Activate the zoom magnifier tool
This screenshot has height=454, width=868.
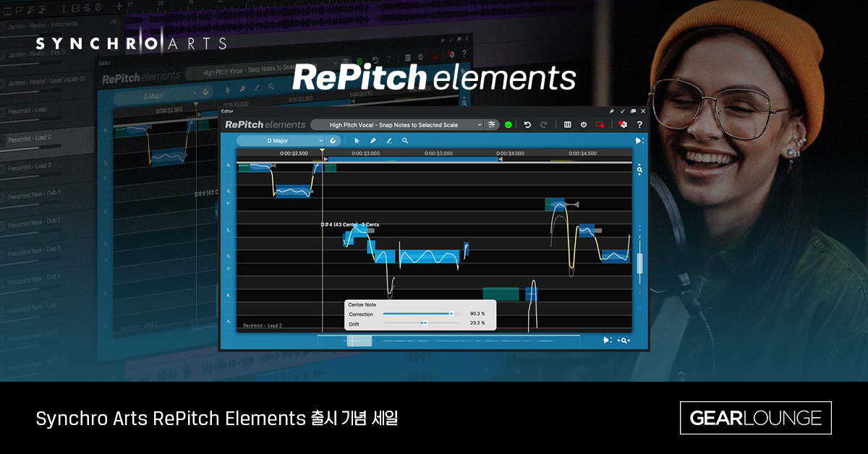pyautogui.click(x=405, y=140)
